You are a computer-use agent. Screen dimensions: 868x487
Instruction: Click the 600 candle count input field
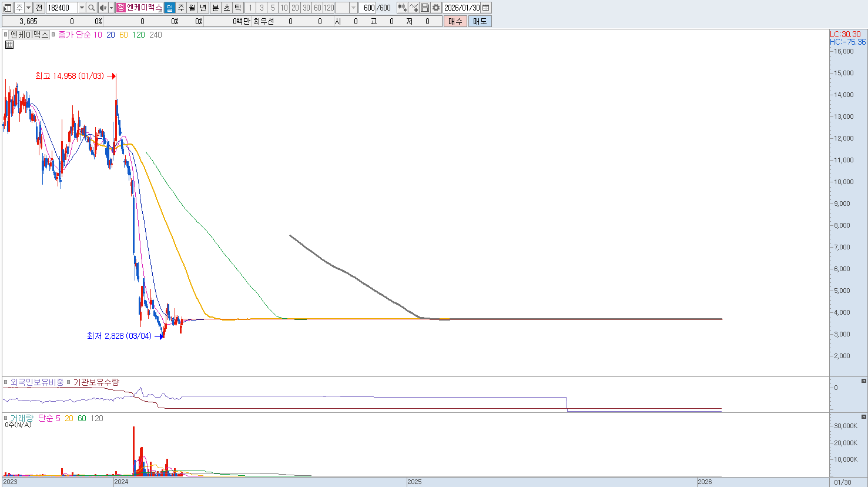tap(368, 8)
